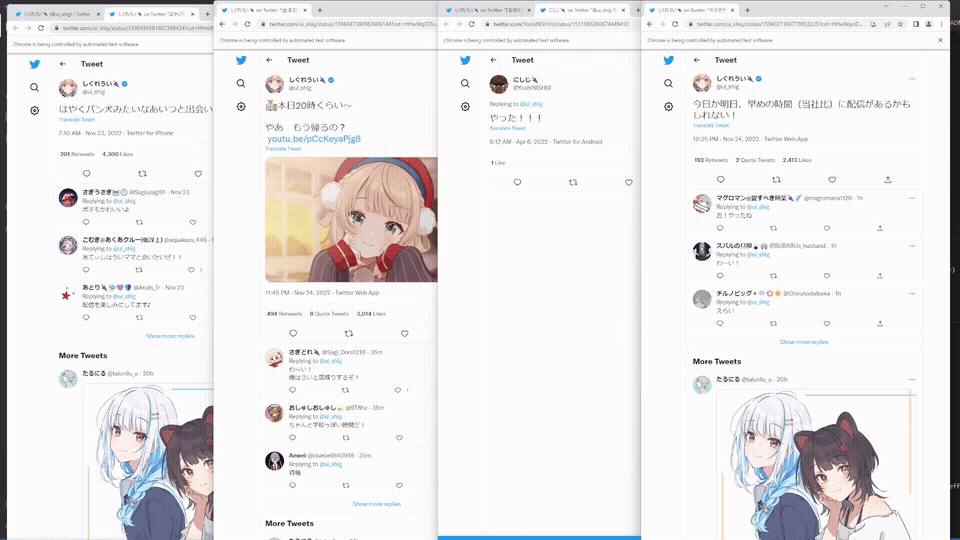Screen dimensions: 960x540
Task: Share the チルノビッグ reply in fourth window
Action: click(880, 324)
